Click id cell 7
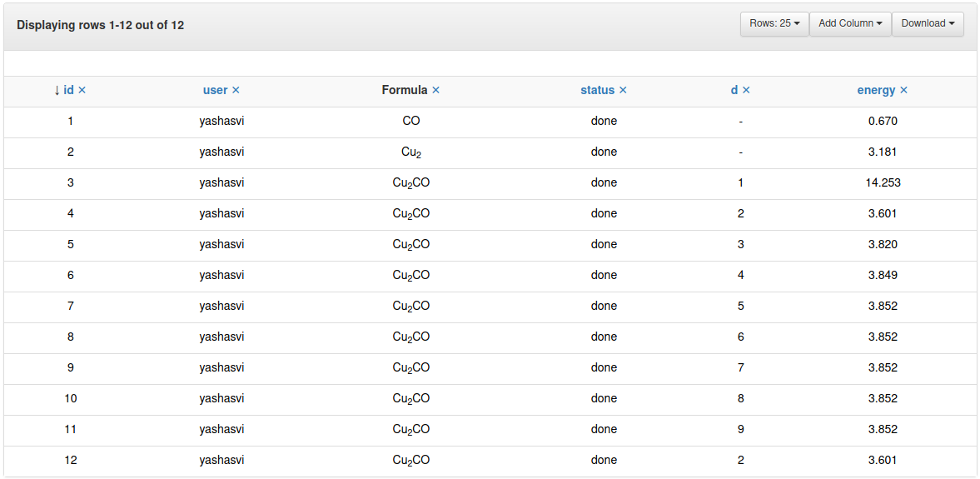The width and height of the screenshot is (980, 479). click(71, 307)
